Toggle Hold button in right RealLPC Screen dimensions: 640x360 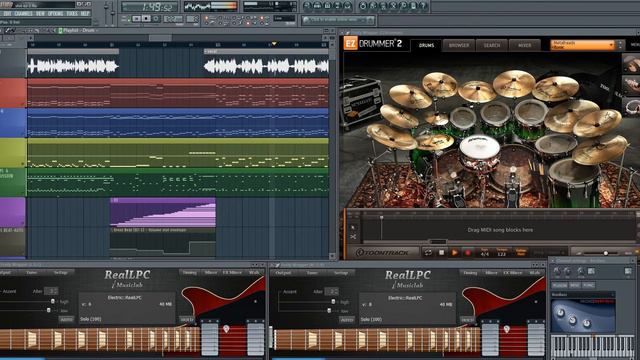[467, 320]
